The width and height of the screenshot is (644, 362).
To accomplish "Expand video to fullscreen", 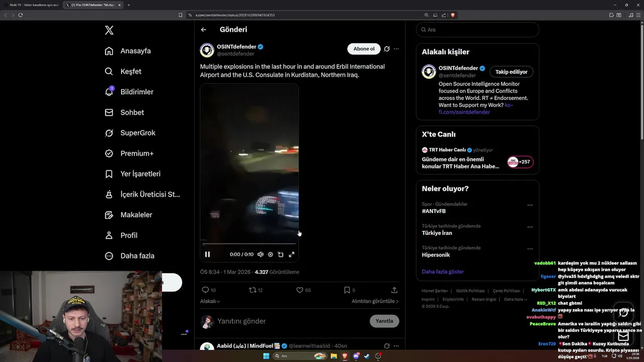I will [x=291, y=254].
